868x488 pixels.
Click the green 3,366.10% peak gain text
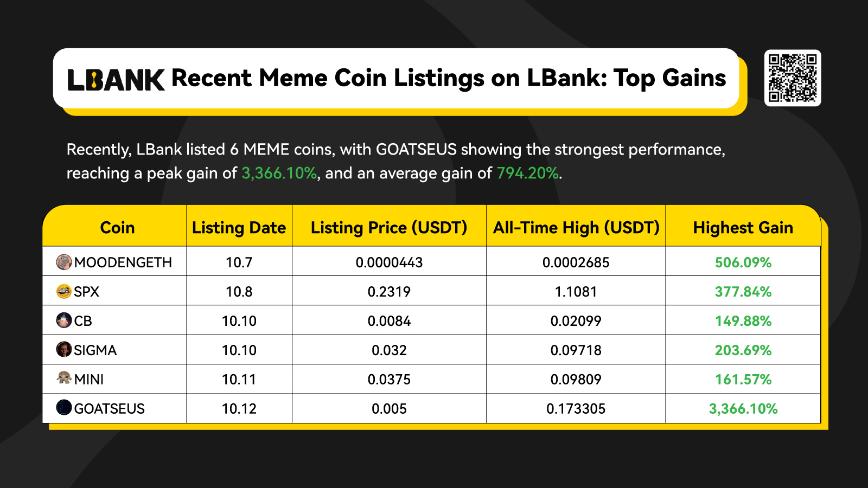(279, 173)
